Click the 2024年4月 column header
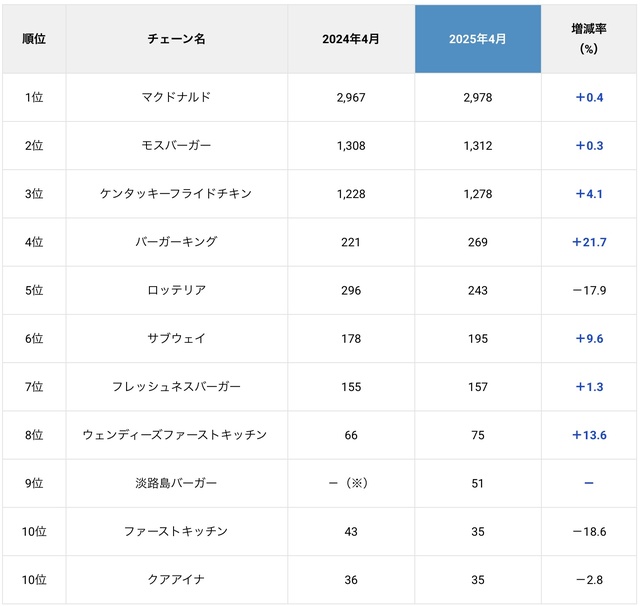640x606 pixels. pos(351,39)
